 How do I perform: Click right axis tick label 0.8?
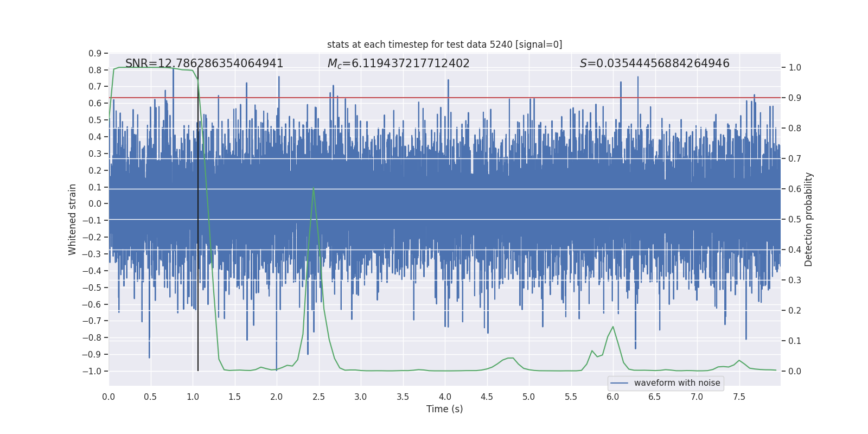[795, 129]
